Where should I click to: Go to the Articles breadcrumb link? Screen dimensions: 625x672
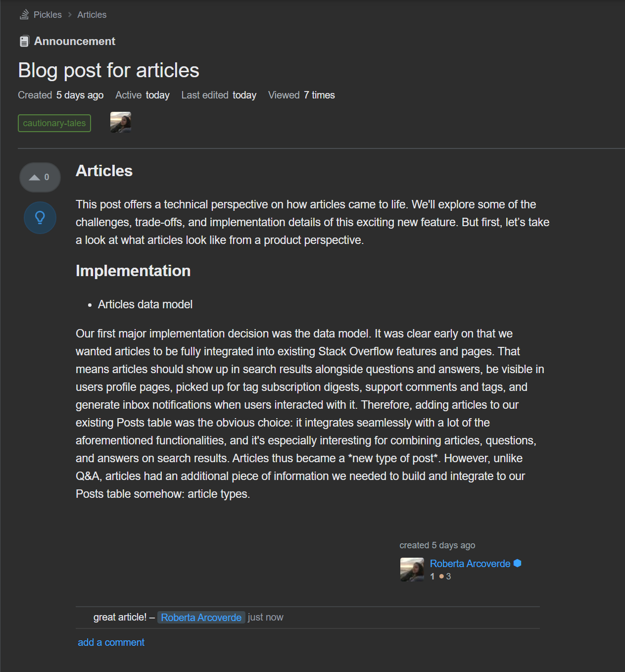pyautogui.click(x=92, y=15)
